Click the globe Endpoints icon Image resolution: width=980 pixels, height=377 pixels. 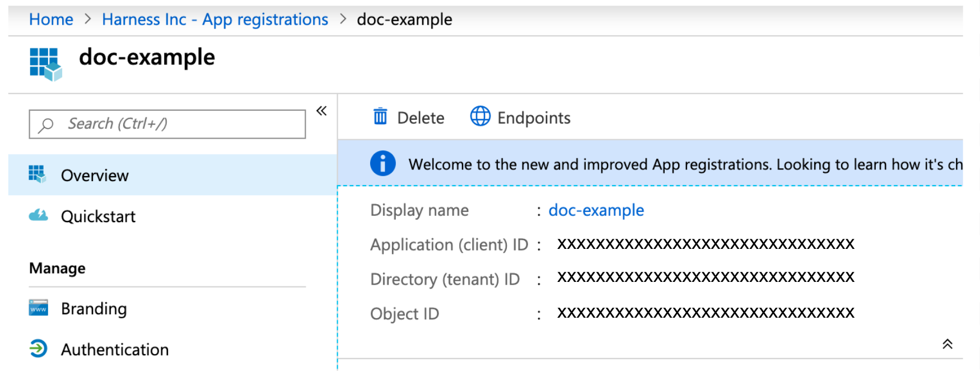pyautogui.click(x=480, y=116)
